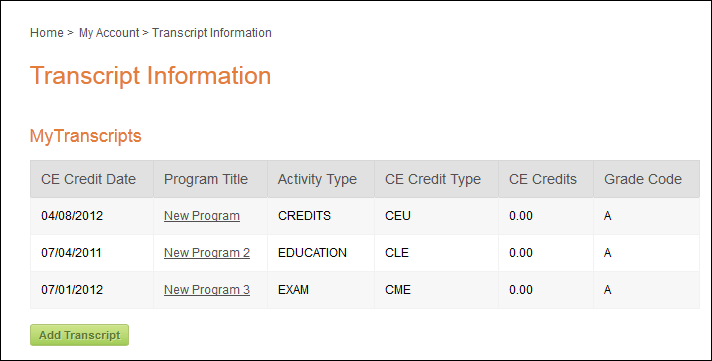Click the CE Credits column header
Viewport: 712px width, 361px height.
click(x=546, y=179)
